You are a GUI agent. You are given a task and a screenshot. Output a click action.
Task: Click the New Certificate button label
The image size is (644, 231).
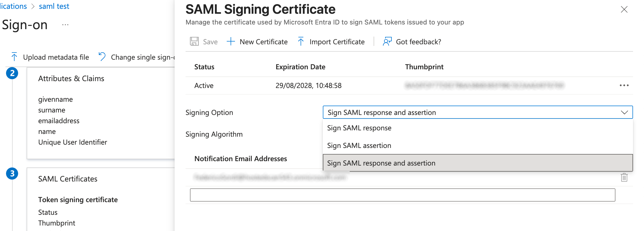tap(264, 42)
